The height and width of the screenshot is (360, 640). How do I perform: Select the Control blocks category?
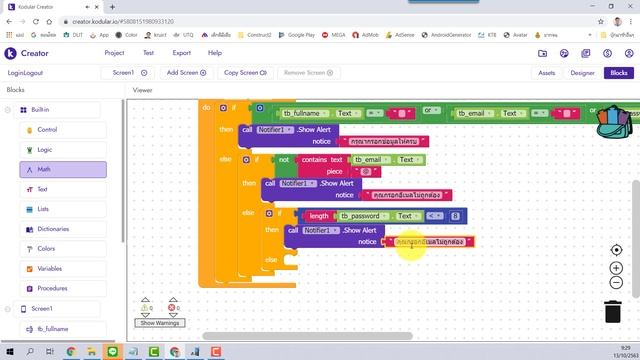pos(63,130)
